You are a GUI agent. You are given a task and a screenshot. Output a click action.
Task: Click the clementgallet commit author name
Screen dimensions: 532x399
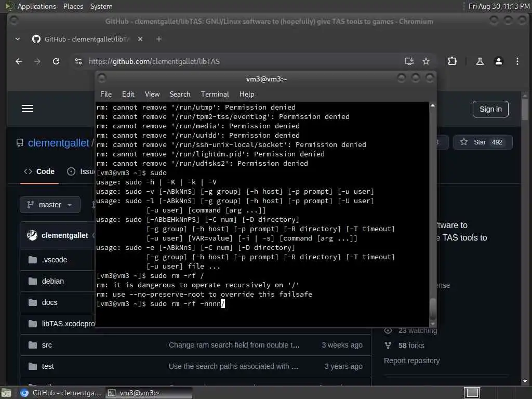click(x=65, y=235)
